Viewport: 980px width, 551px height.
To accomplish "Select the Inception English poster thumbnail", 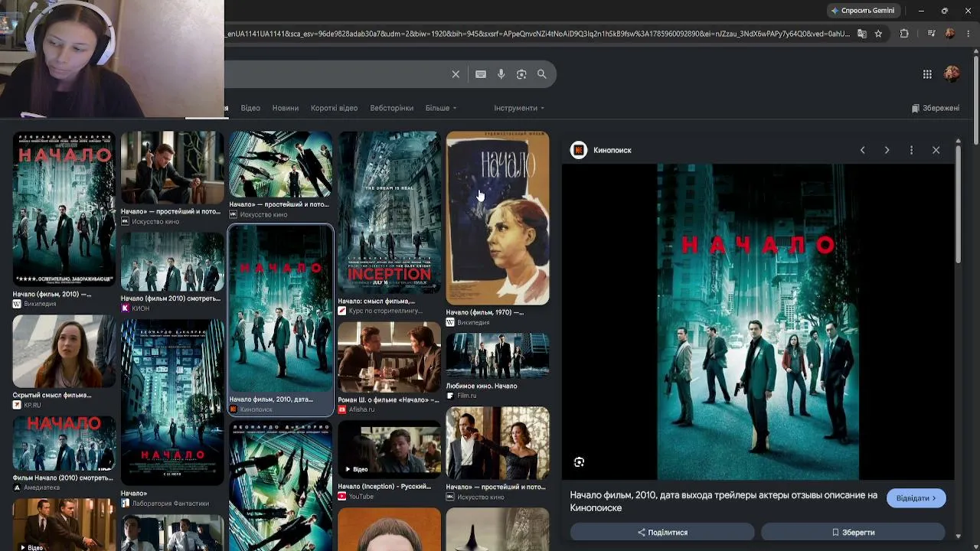I will [x=390, y=212].
